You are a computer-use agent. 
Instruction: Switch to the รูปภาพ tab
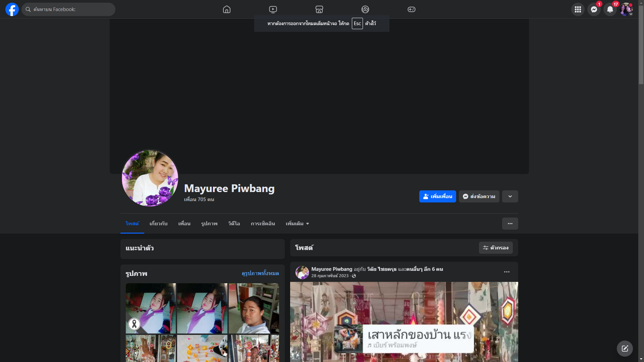[209, 224]
